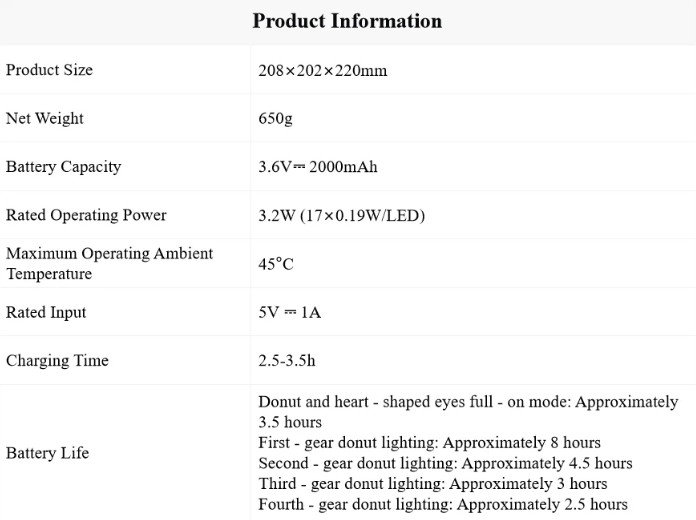The image size is (696, 520).
Task: Select the 2.5-3.5h charging time value
Action: tap(286, 360)
